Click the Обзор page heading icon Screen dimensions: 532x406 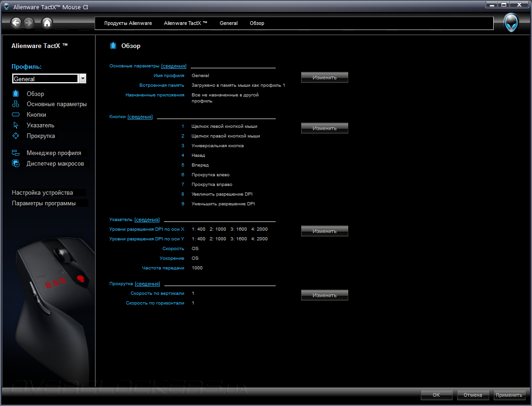(x=113, y=46)
